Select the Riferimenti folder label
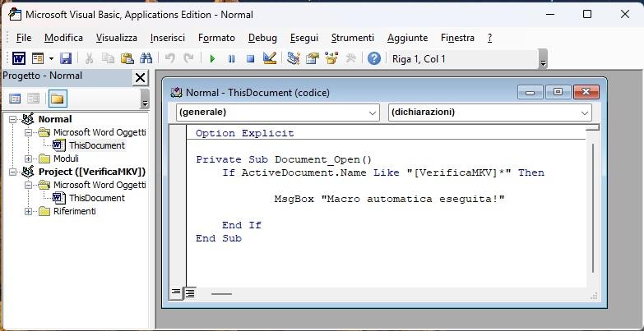Viewport: 644px width, 331px height. point(75,211)
